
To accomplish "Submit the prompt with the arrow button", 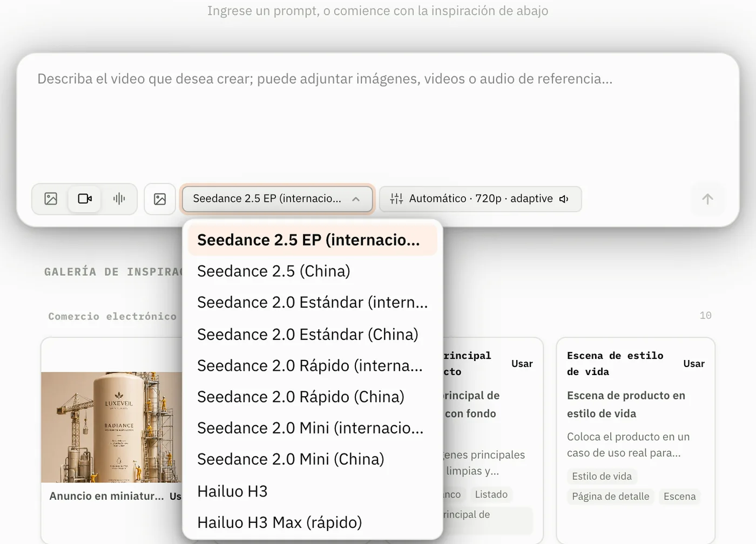I will click(x=707, y=199).
